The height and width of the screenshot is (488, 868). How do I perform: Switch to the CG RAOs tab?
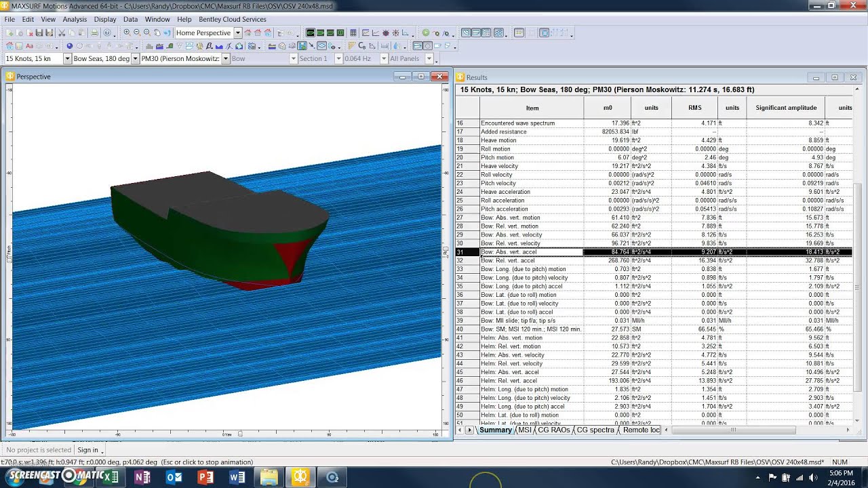(554, 430)
